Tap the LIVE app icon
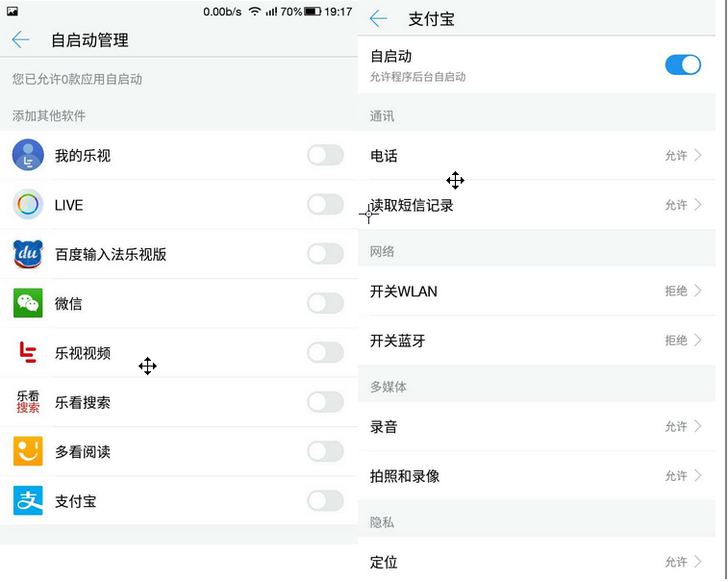This screenshot has height=582, width=728. pos(28,204)
